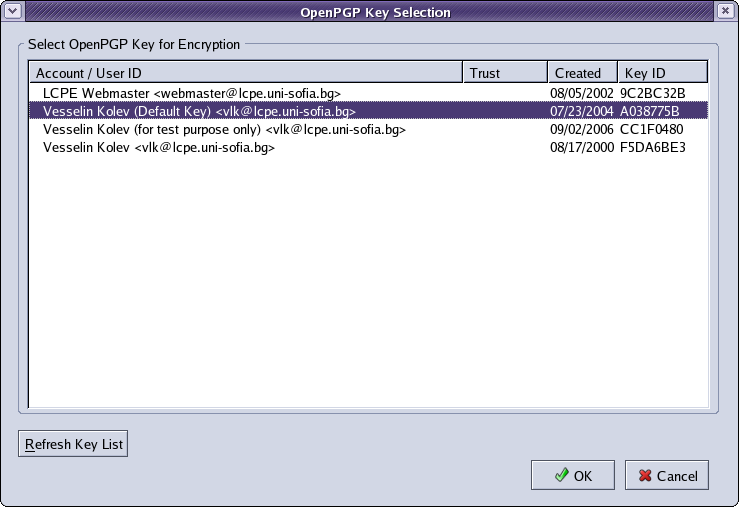Click created date 08/05/2002
Image resolution: width=739 pixels, height=507 pixels.
[x=582, y=93]
